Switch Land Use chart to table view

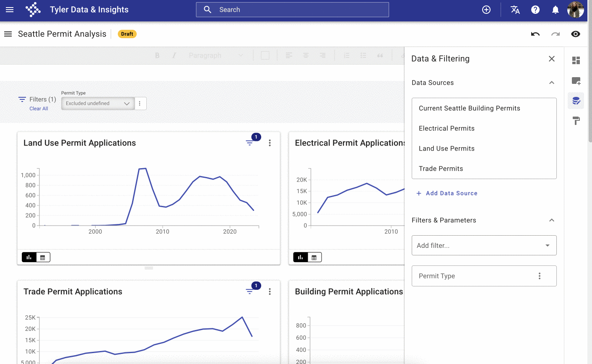pyautogui.click(x=43, y=257)
